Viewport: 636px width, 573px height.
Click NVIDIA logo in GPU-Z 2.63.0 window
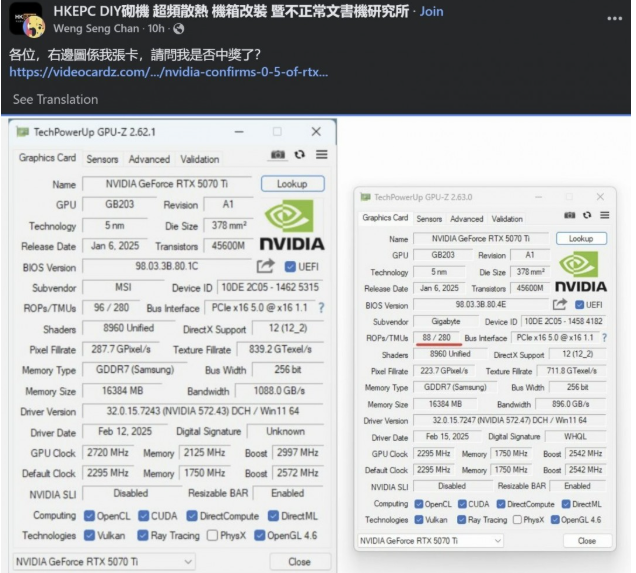(581, 271)
